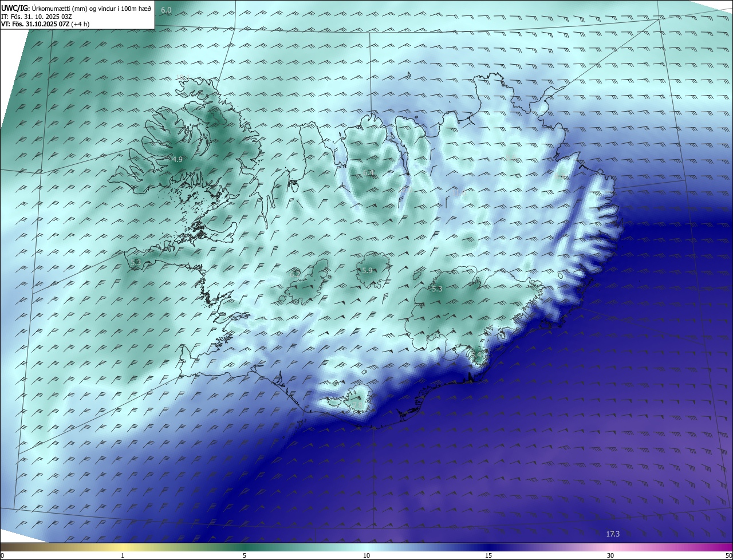Click the "17.3" maximum value label
733x560 pixels.
point(613,534)
